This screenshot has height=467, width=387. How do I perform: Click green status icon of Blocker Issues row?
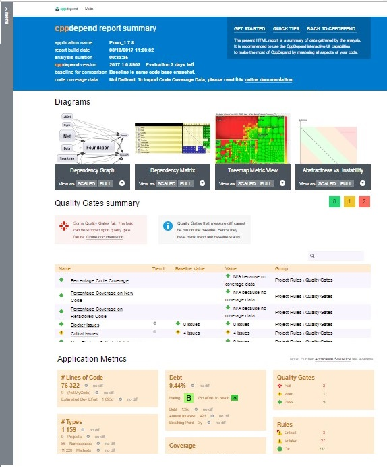61,324
